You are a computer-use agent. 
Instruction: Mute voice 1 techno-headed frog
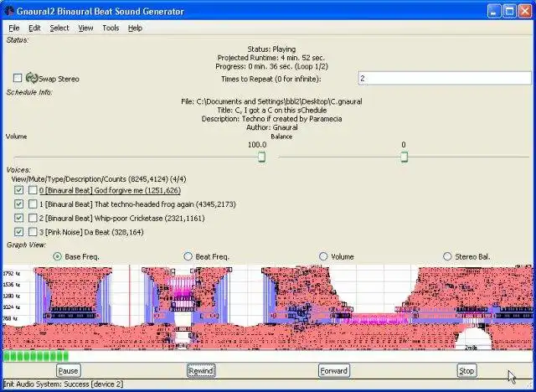(33, 204)
